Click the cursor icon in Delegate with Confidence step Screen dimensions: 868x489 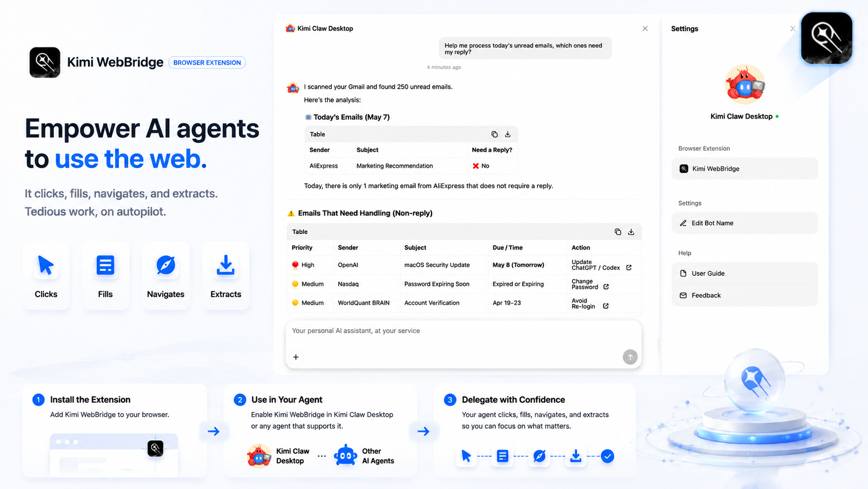point(466,456)
